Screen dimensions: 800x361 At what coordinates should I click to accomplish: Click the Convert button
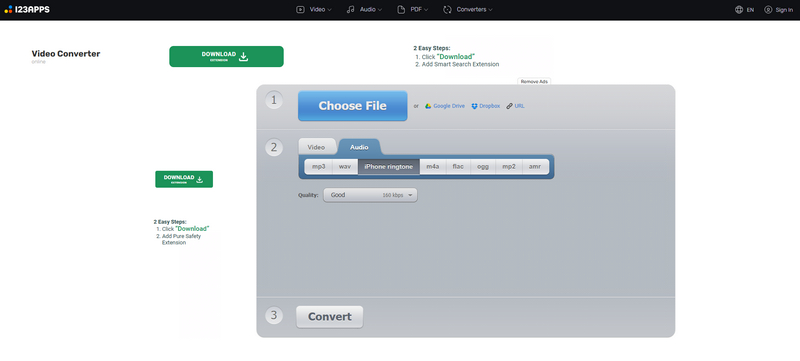point(330,317)
